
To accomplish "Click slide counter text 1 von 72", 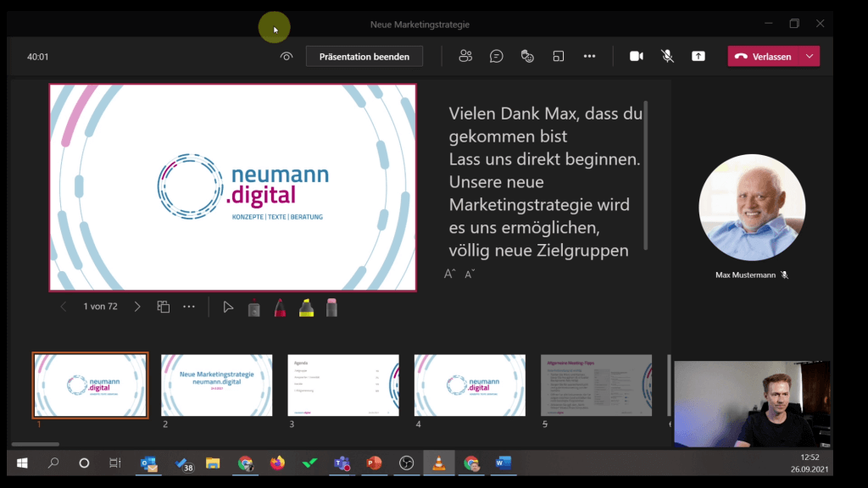I will tap(100, 307).
